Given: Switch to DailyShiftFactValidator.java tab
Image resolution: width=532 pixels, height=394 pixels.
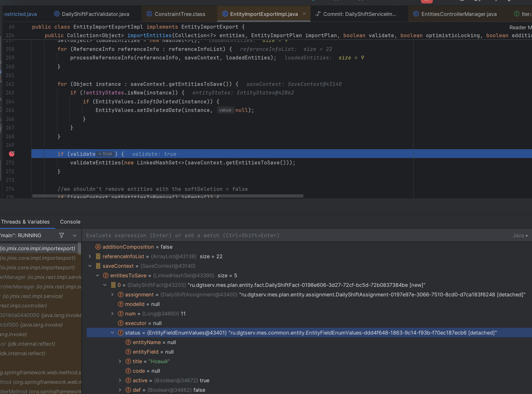Looking at the screenshot, I should click(x=92, y=14).
